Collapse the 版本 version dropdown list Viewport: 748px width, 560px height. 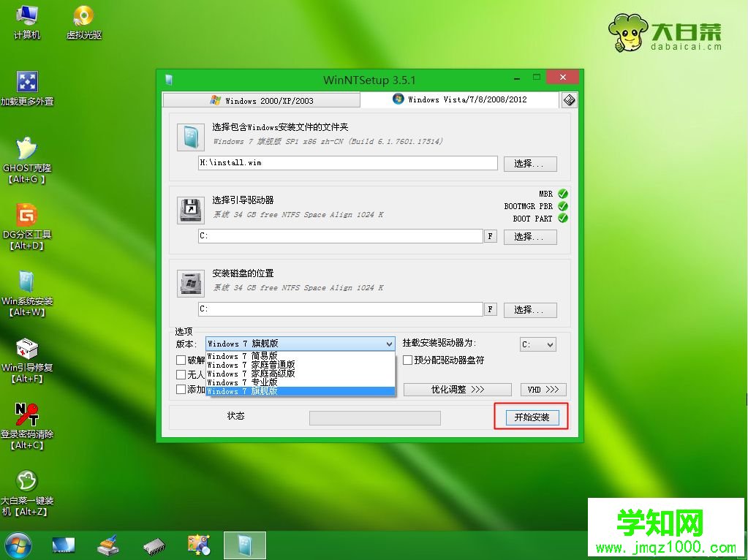tap(388, 344)
